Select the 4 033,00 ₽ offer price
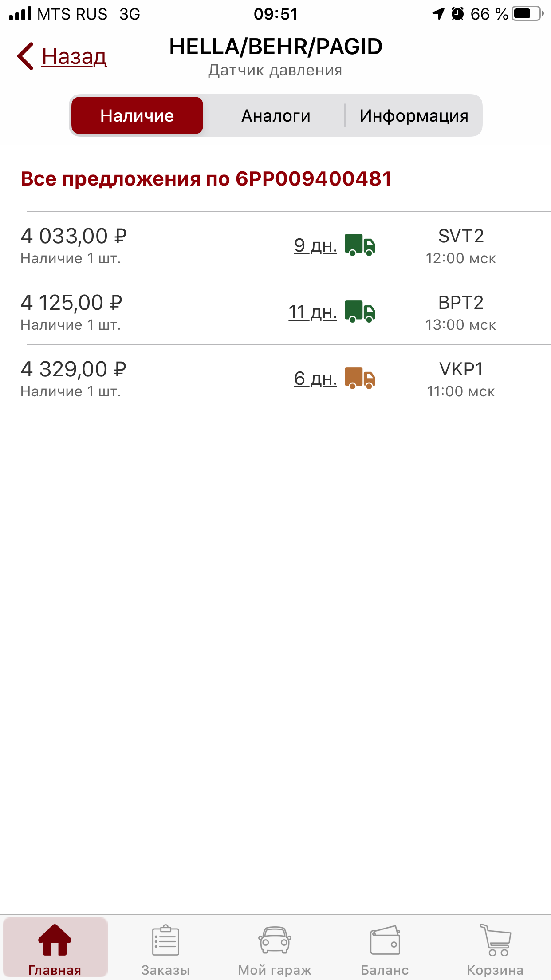Viewport: 551px width, 980px height. [74, 236]
